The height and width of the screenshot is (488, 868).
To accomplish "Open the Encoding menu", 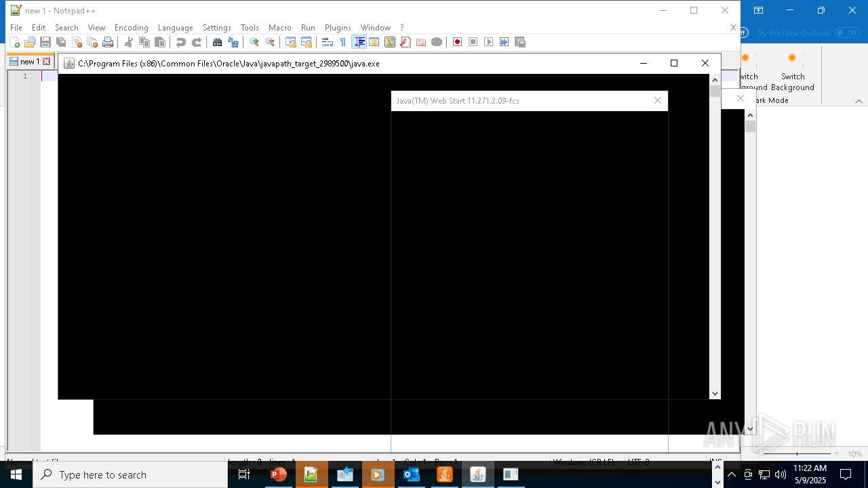I will pos(132,28).
